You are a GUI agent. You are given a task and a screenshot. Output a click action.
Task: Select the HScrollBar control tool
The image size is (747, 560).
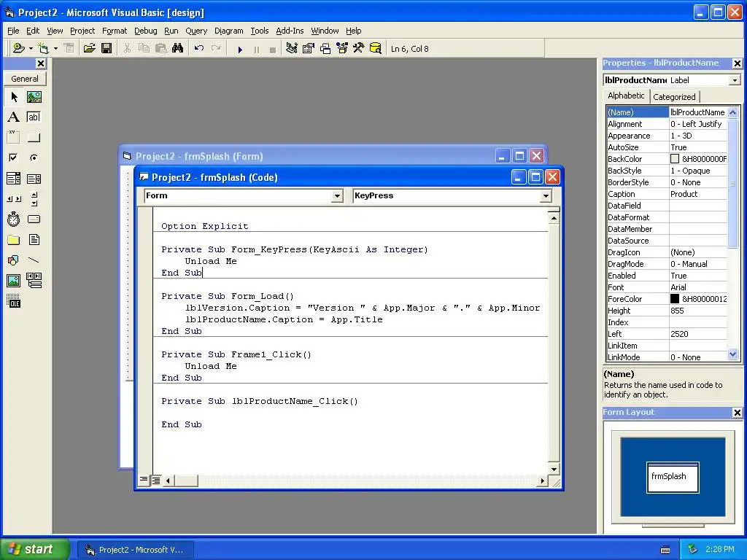(x=14, y=199)
